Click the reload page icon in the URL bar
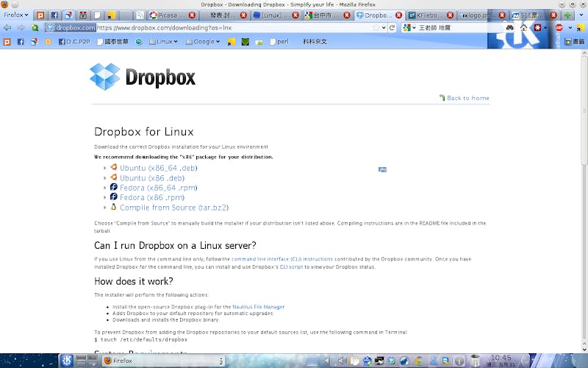 [392, 28]
